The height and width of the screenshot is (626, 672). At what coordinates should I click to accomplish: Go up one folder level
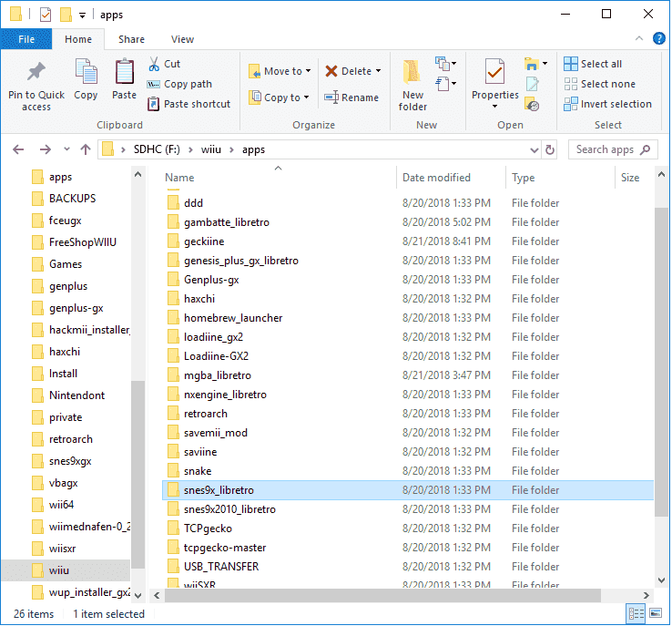click(86, 149)
